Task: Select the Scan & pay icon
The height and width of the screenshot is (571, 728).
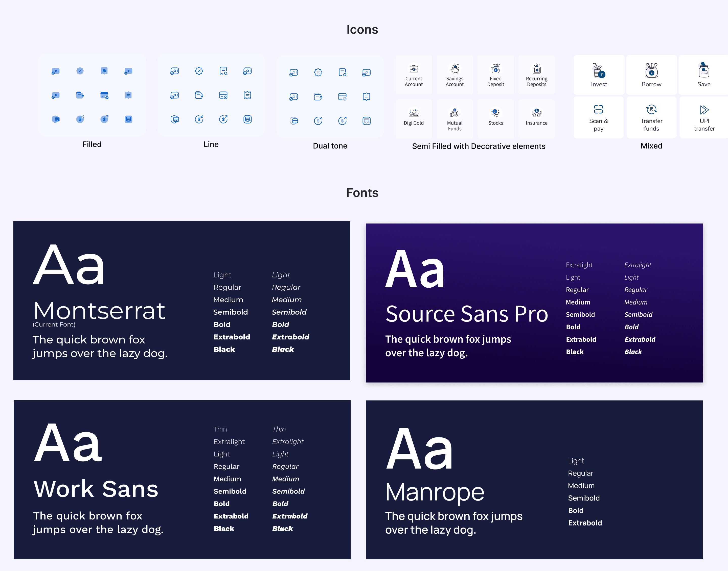Action: [x=598, y=110]
